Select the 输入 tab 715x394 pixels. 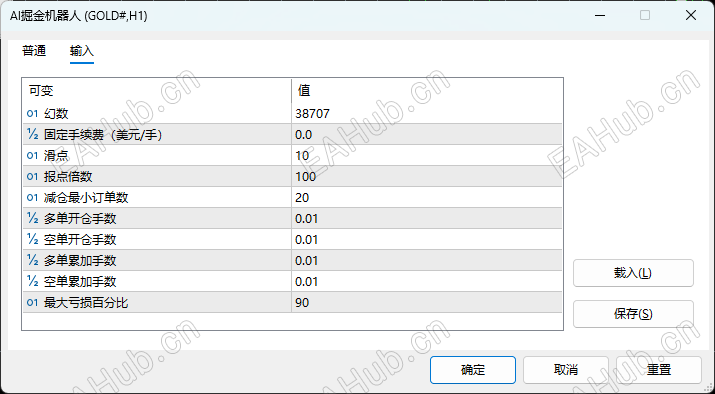pyautogui.click(x=82, y=51)
